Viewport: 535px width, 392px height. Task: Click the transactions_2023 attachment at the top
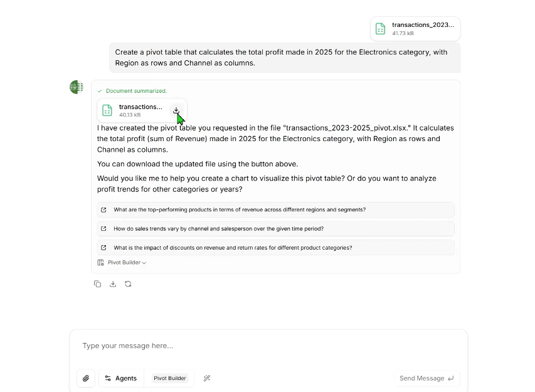click(415, 28)
